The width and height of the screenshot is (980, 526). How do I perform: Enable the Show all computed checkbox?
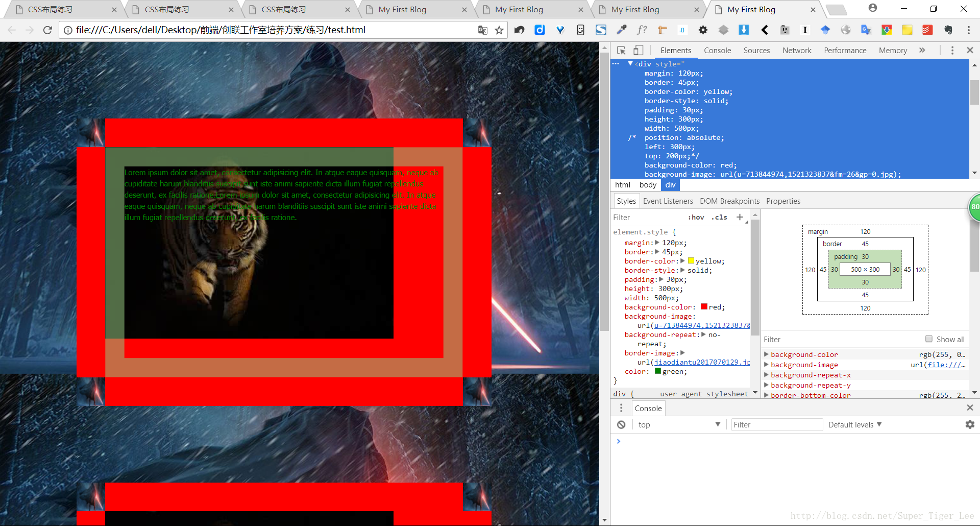point(929,339)
